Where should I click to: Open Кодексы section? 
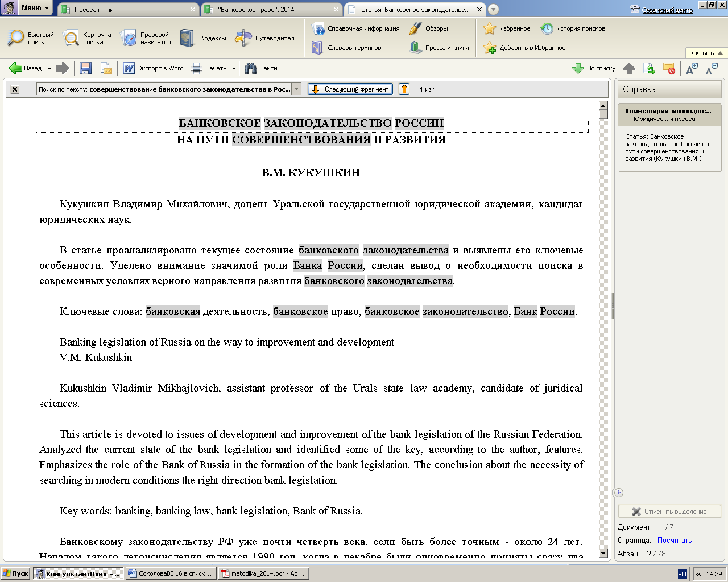point(203,38)
